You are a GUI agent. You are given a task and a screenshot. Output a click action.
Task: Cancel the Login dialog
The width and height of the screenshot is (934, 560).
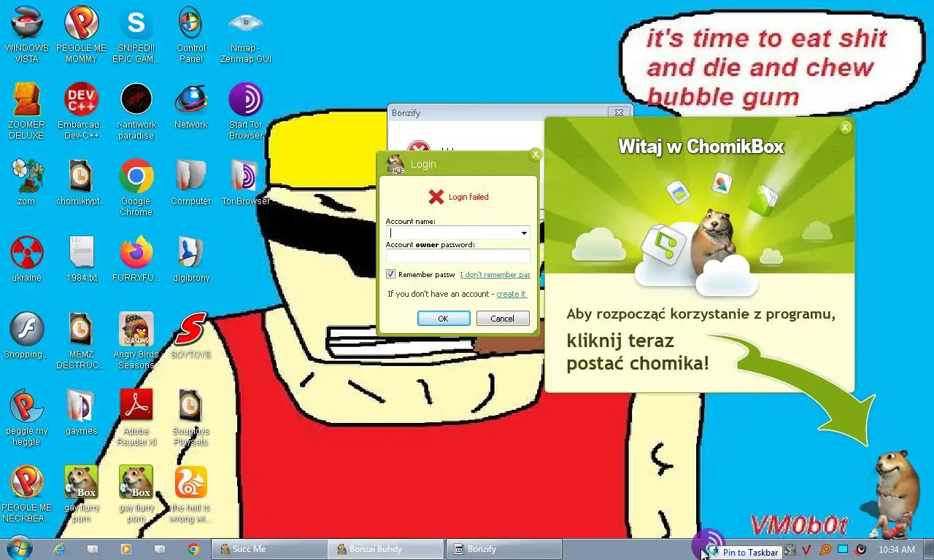503,319
